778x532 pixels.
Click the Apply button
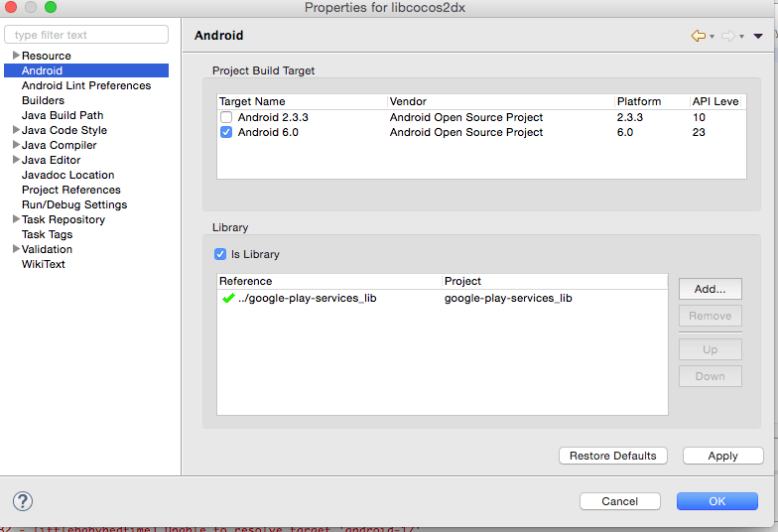point(722,456)
